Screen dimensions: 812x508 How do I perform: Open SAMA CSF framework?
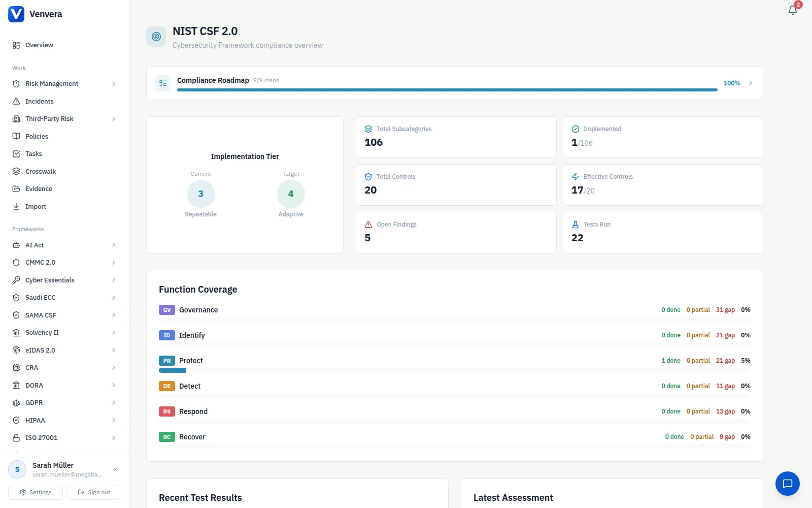click(x=64, y=315)
